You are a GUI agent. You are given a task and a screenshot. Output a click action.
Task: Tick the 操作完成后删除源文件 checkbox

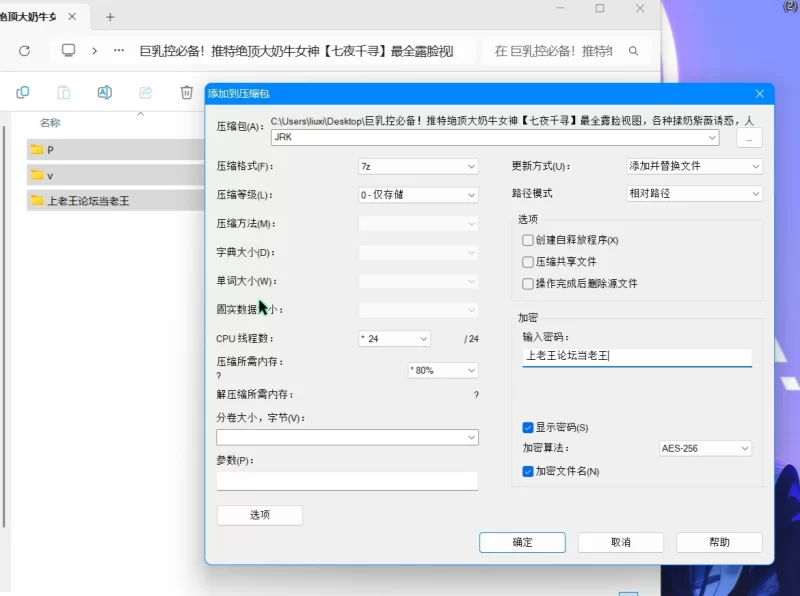[528, 284]
